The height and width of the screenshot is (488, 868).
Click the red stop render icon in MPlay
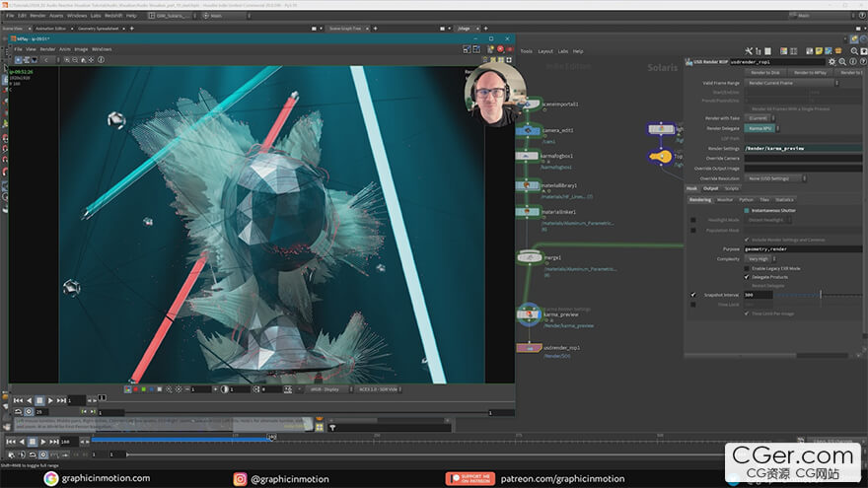[x=500, y=49]
